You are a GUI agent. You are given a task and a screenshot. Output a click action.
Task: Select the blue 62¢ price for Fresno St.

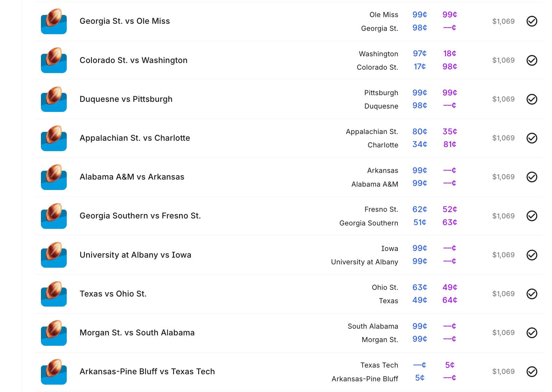(x=420, y=209)
